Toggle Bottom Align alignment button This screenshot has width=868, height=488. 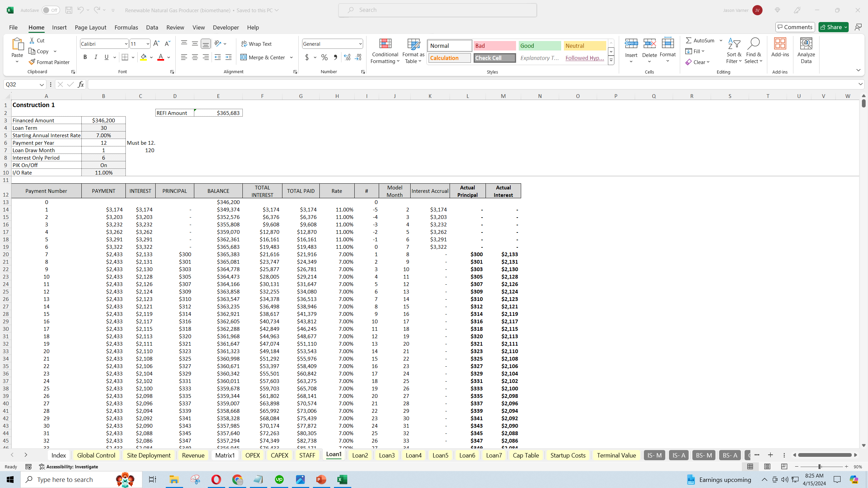pyautogui.click(x=205, y=43)
